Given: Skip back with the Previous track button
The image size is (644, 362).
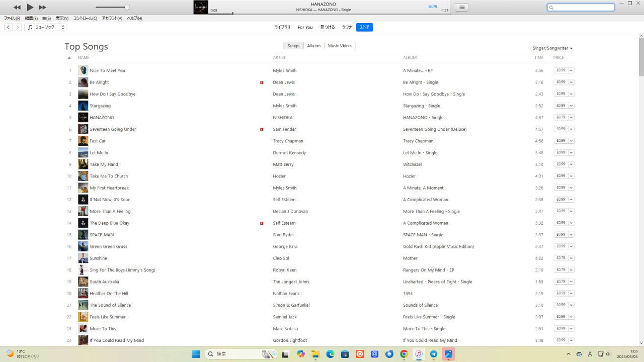Looking at the screenshot, I should 17,7.
